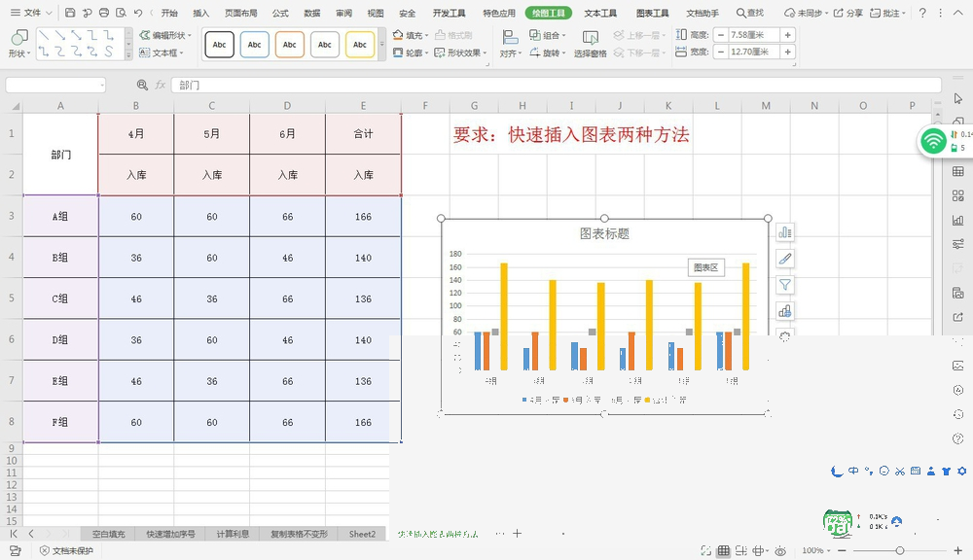Expand the shape styles gallery
The image size is (973, 560).
click(381, 45)
